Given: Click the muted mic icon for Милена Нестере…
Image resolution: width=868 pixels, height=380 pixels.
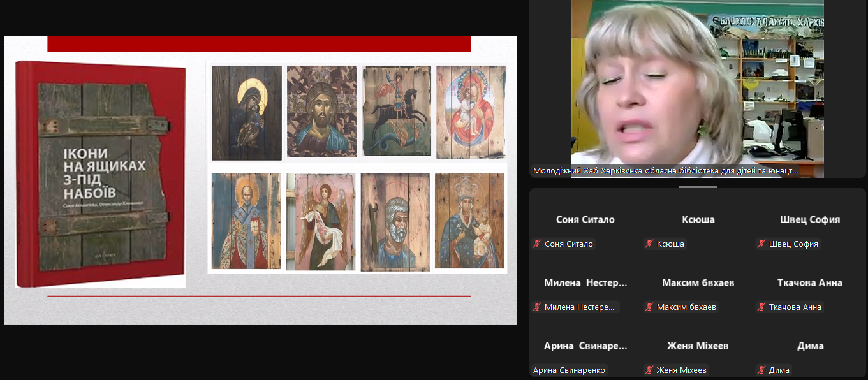Looking at the screenshot, I should (x=537, y=307).
